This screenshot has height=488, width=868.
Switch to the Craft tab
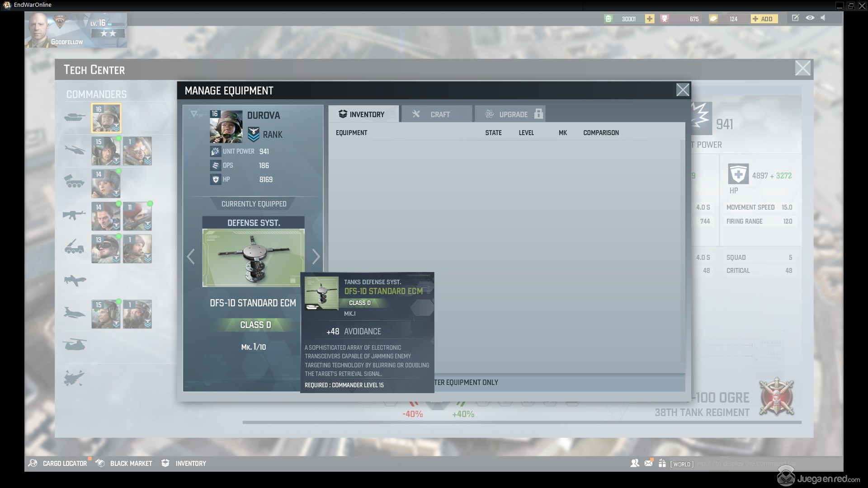point(436,114)
